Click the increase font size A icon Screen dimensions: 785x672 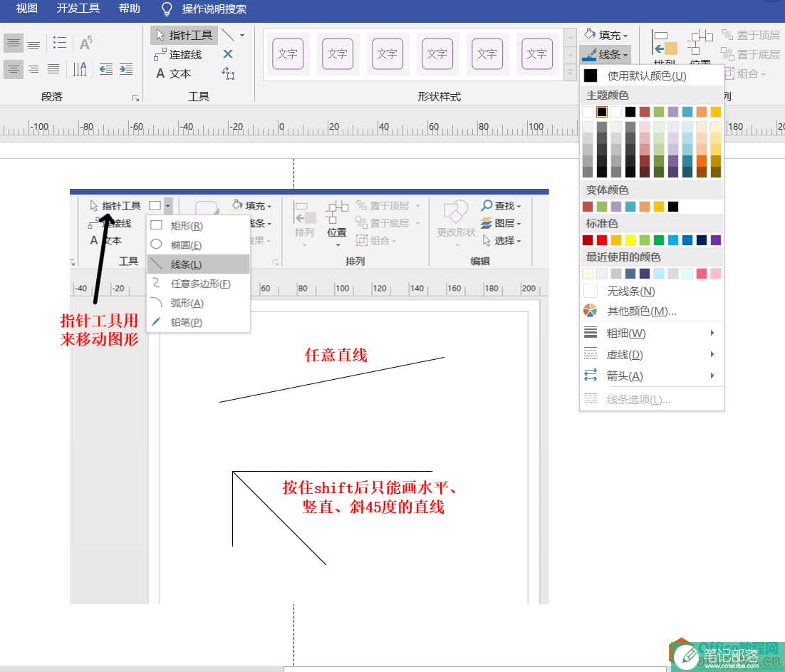click(85, 43)
